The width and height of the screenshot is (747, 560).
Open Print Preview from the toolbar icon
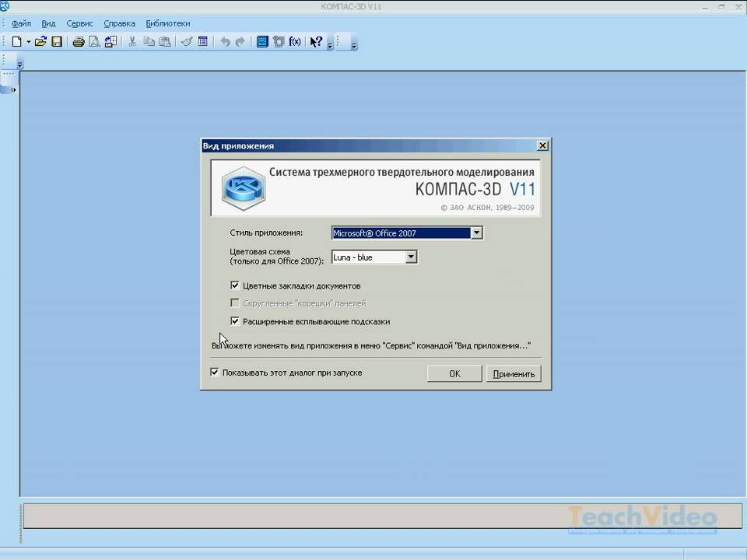(x=94, y=42)
